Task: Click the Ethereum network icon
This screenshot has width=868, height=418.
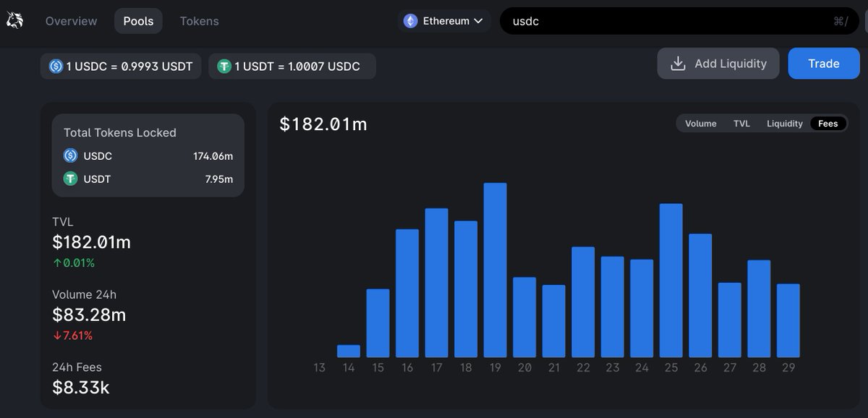Action: click(410, 21)
